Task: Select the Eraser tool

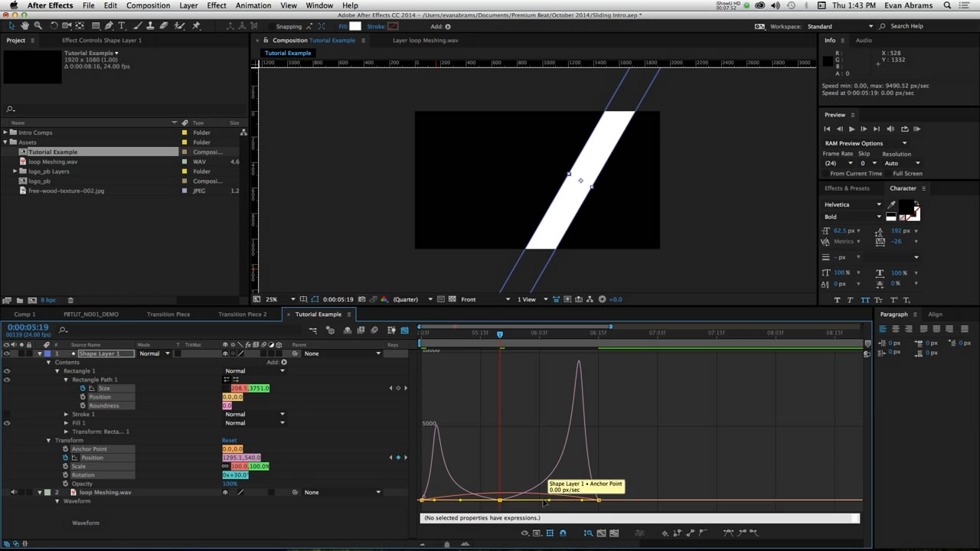Action: 163,26
